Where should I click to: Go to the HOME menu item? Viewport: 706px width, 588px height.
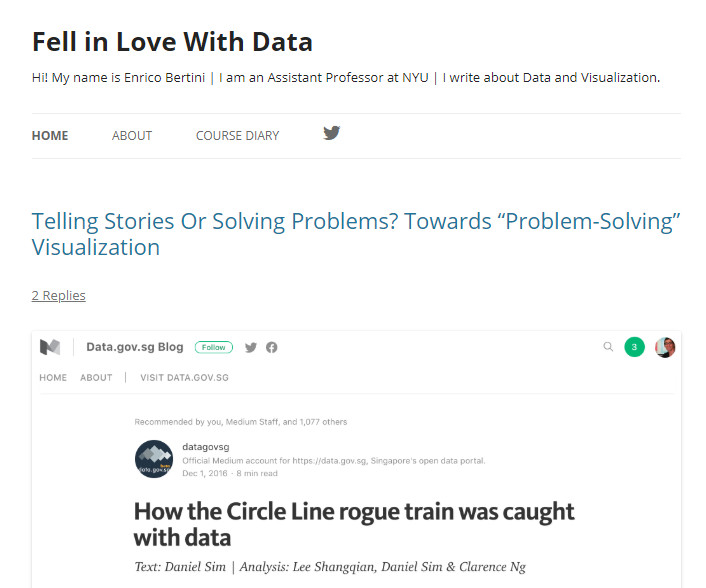pos(50,136)
